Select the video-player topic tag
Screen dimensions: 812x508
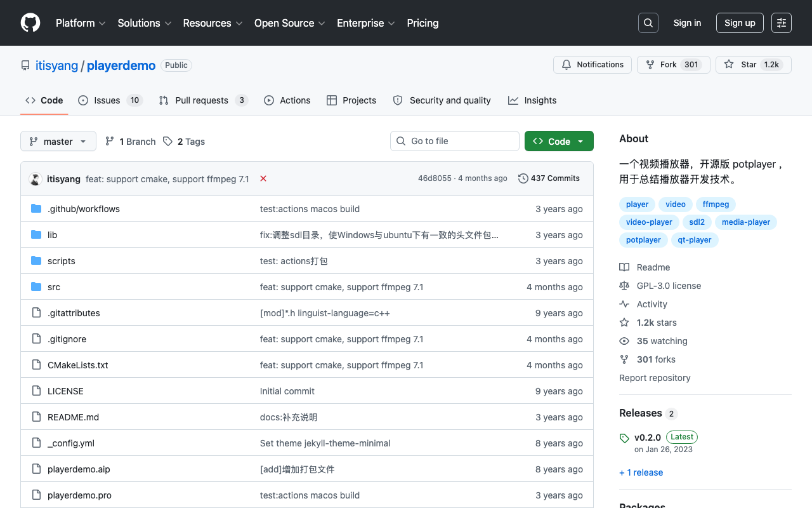[x=649, y=222]
